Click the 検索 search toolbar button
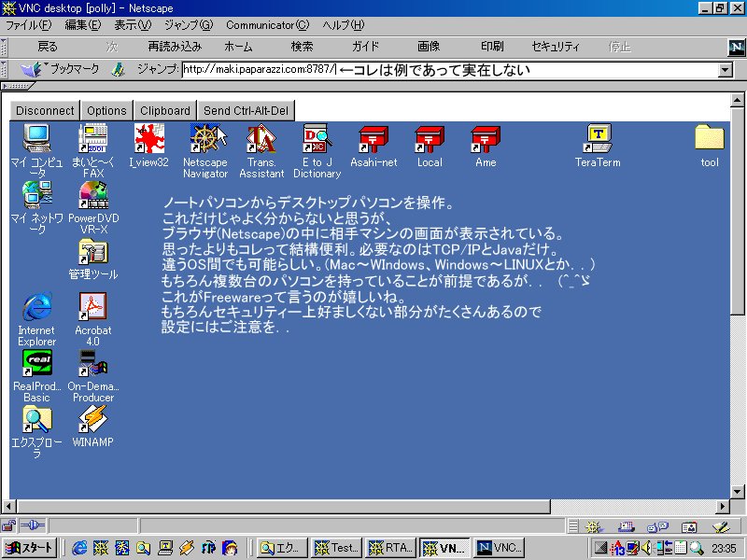747x560 pixels. (302, 47)
